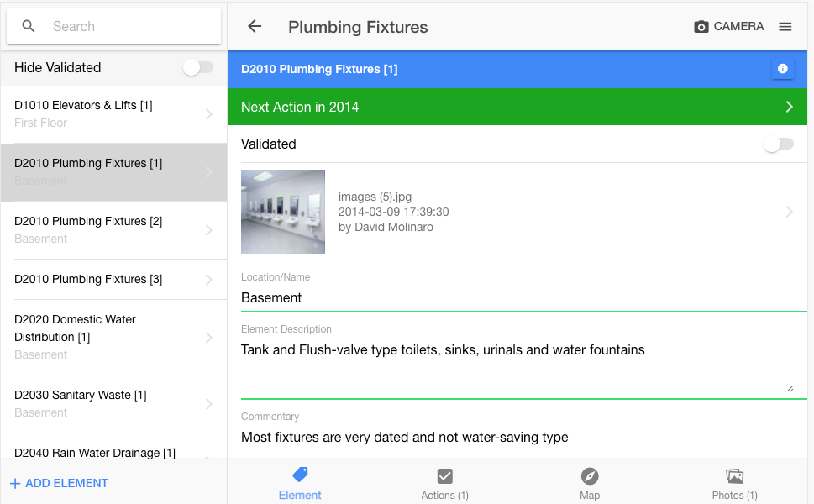Screen dimensions: 814x504
Task: Click the Element tag icon
Action: pyautogui.click(x=300, y=475)
